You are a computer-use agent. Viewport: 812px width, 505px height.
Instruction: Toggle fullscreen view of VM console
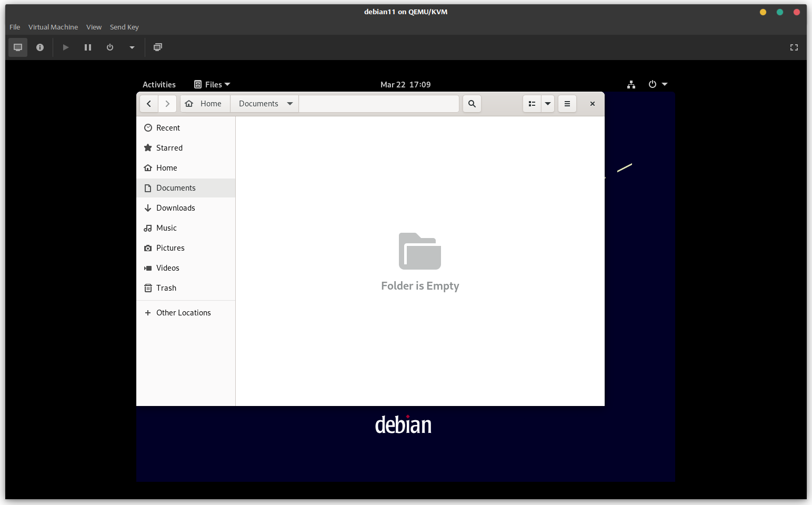[794, 47]
